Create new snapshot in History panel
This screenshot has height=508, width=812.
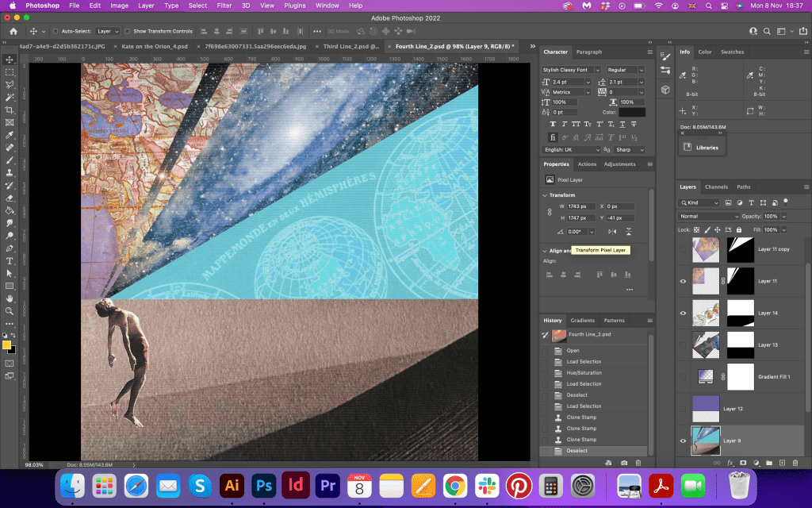(624, 462)
